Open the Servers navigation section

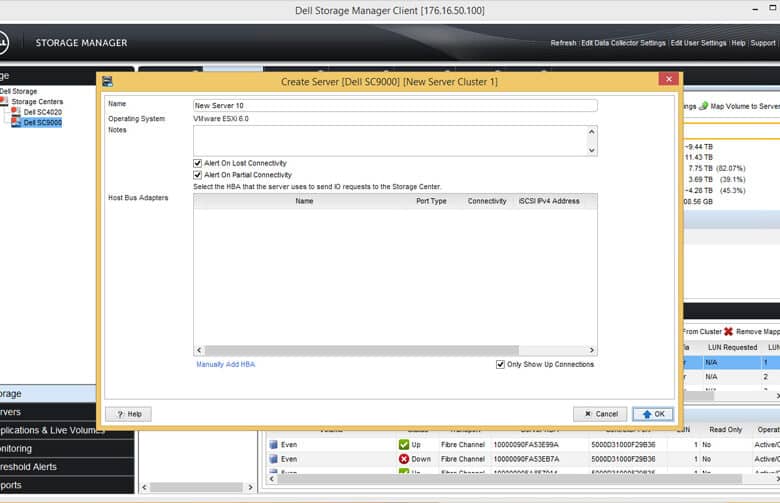point(48,412)
